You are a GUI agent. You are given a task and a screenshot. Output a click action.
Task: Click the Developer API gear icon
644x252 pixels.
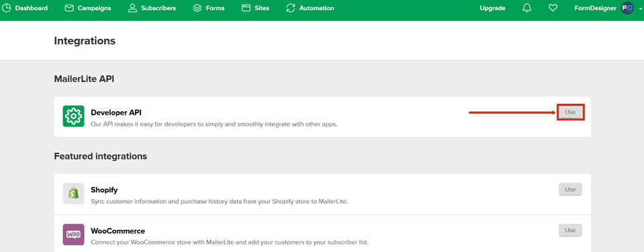[73, 117]
